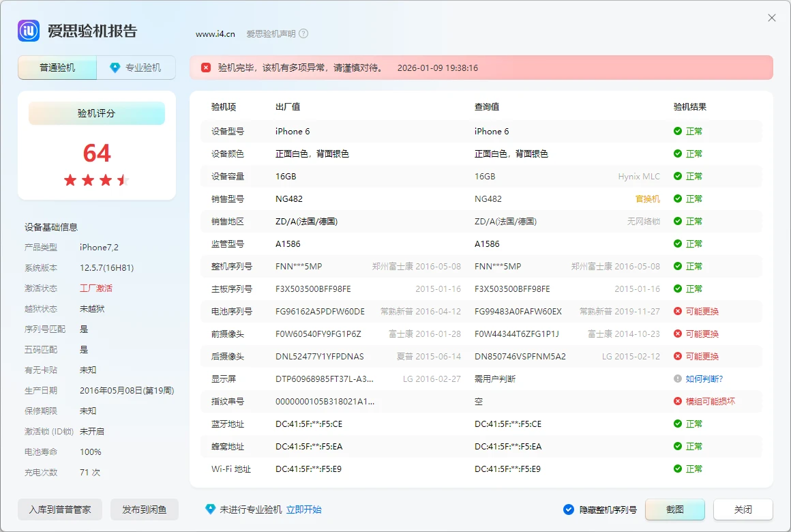Toggle the 隐藏整机序列号 checkbox
This screenshot has width=791, height=532.
[x=569, y=509]
